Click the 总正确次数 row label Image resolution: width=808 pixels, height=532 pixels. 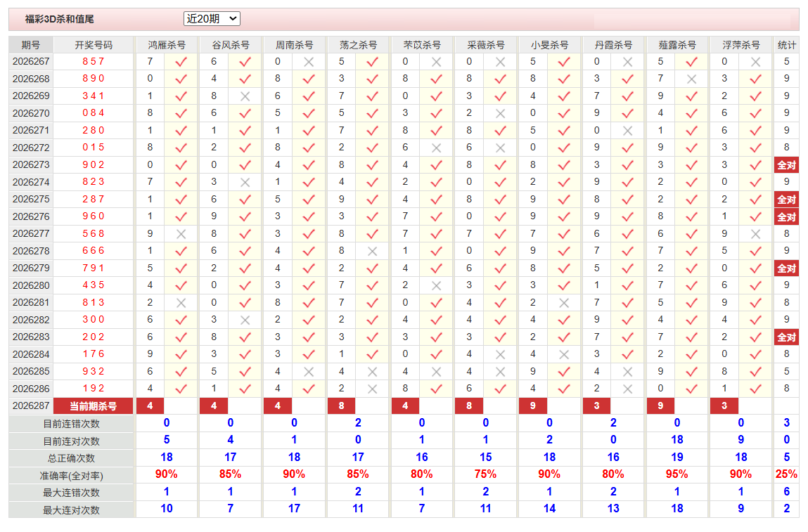pyautogui.click(x=71, y=458)
